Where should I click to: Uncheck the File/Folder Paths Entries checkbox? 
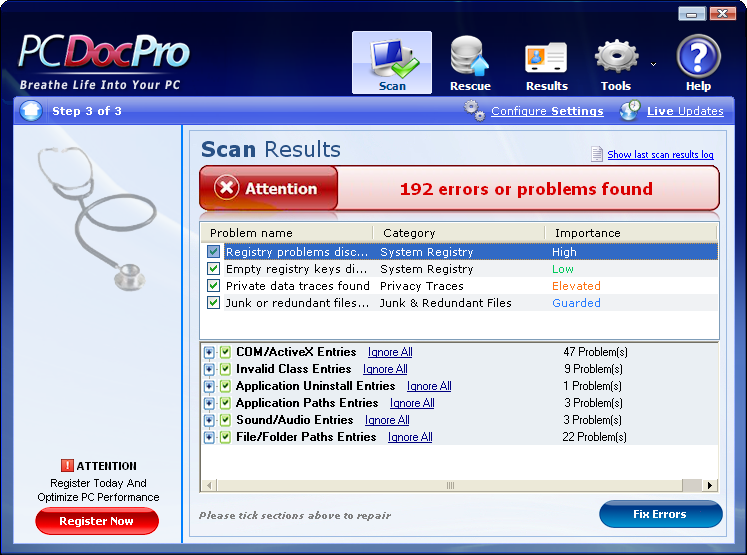(x=225, y=437)
